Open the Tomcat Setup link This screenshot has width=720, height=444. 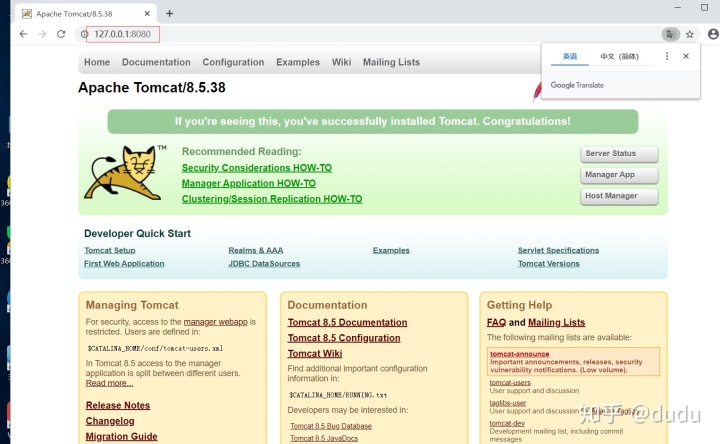point(110,250)
